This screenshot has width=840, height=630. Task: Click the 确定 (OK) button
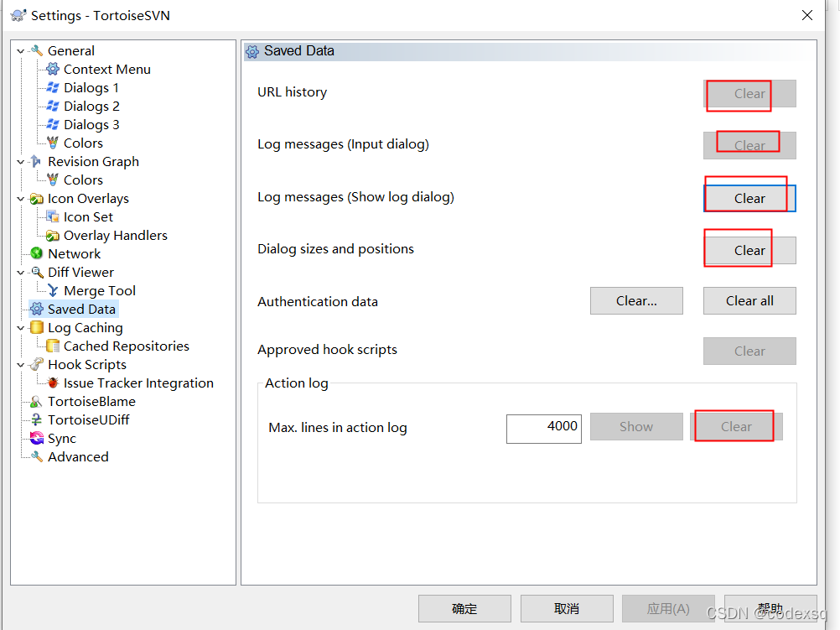464,608
